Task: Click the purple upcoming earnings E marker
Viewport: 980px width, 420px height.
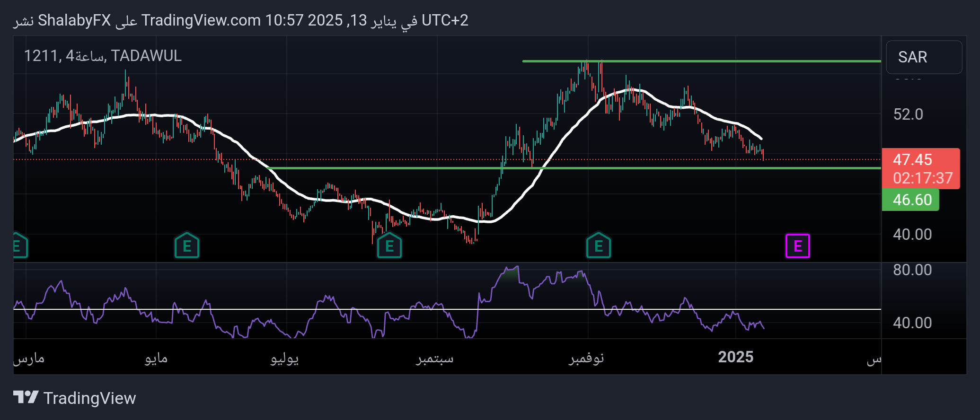Action: [x=797, y=246]
